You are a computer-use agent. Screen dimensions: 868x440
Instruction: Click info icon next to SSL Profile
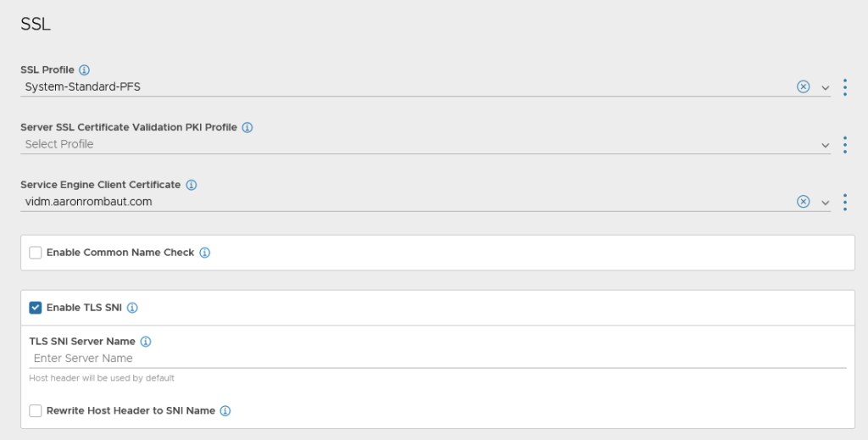point(84,70)
